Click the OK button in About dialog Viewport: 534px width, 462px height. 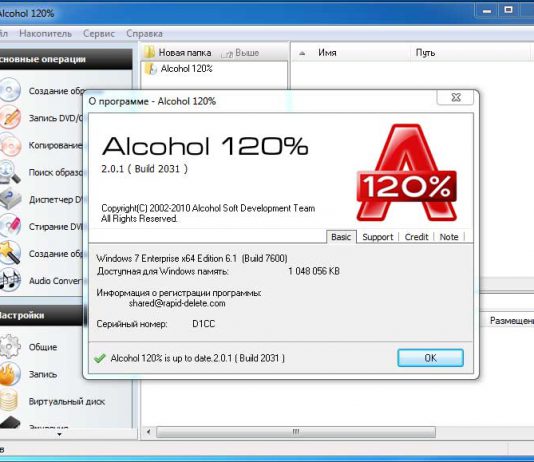(x=430, y=358)
